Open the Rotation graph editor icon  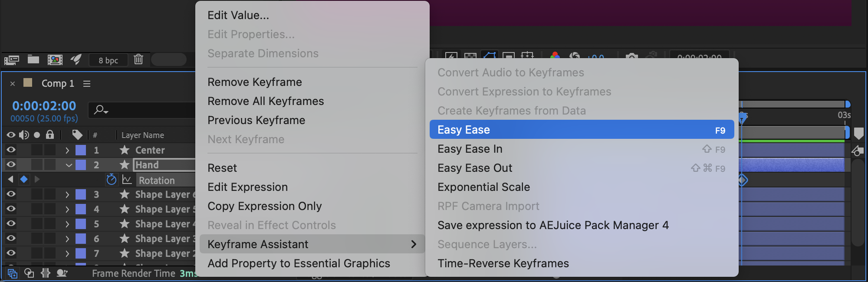[x=127, y=179]
